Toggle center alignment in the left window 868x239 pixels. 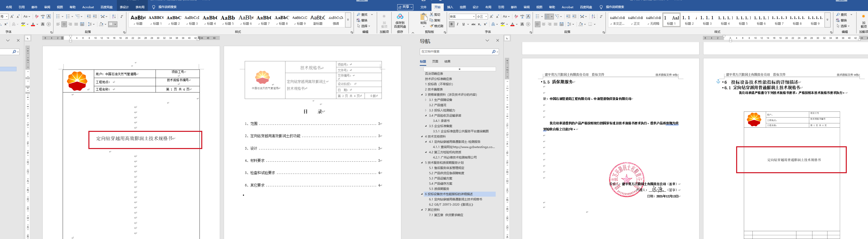64,24
